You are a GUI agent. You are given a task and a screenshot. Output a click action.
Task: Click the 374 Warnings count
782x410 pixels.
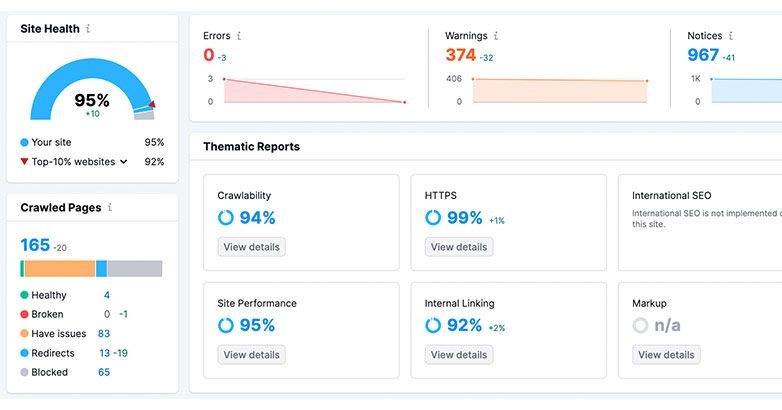(x=460, y=56)
